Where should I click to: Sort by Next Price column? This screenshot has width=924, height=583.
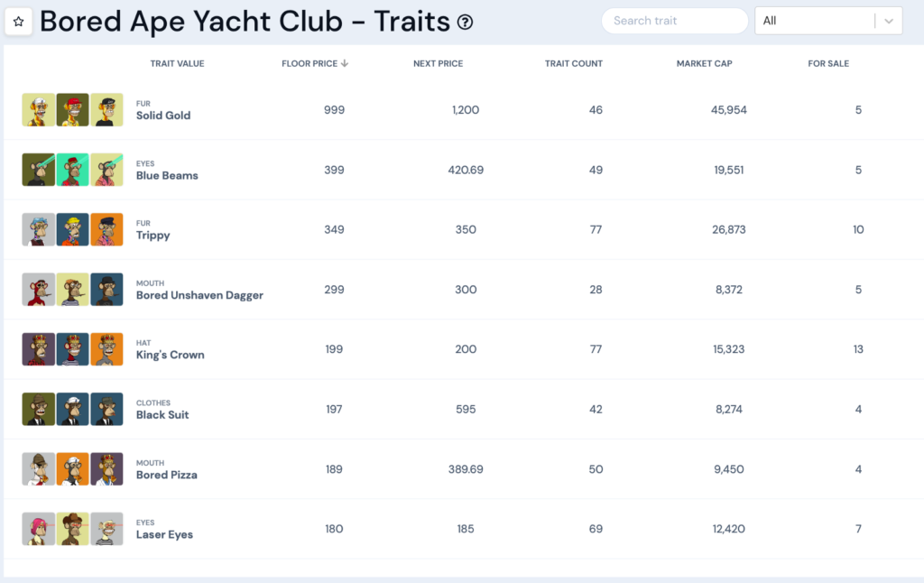pyautogui.click(x=438, y=64)
